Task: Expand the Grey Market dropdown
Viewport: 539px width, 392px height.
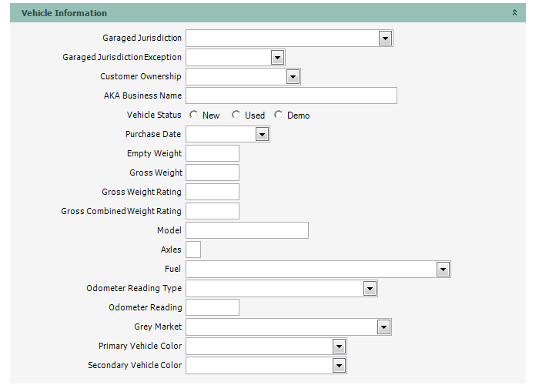Action: (x=385, y=327)
